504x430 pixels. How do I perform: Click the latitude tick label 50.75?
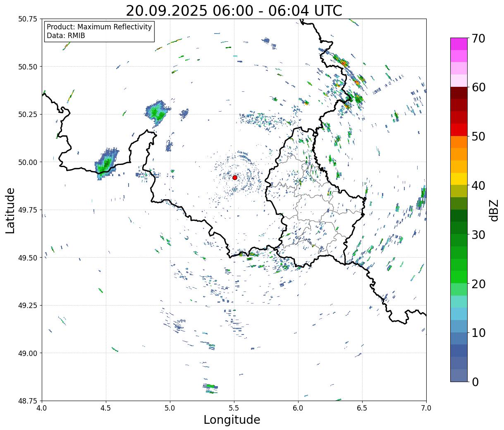point(28,19)
